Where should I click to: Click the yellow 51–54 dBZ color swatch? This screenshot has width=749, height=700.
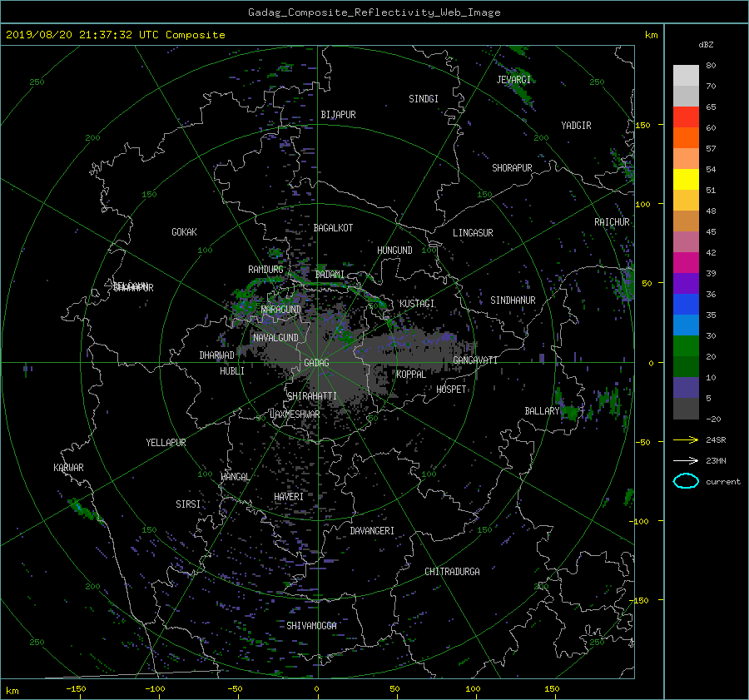click(x=686, y=179)
